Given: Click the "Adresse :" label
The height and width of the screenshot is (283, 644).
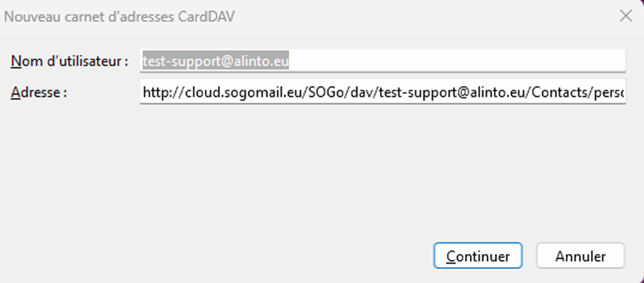Looking at the screenshot, I should [x=39, y=92].
